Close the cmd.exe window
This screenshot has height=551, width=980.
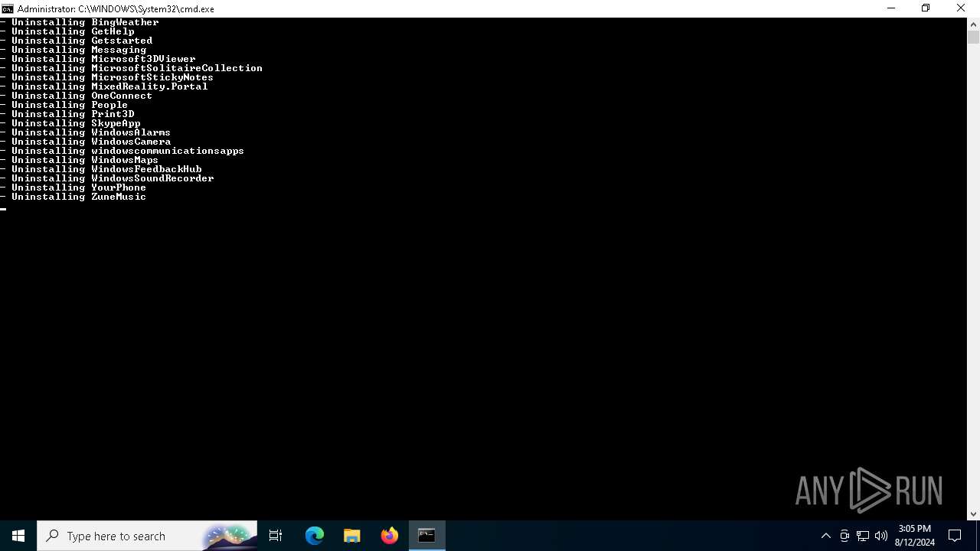coord(961,8)
